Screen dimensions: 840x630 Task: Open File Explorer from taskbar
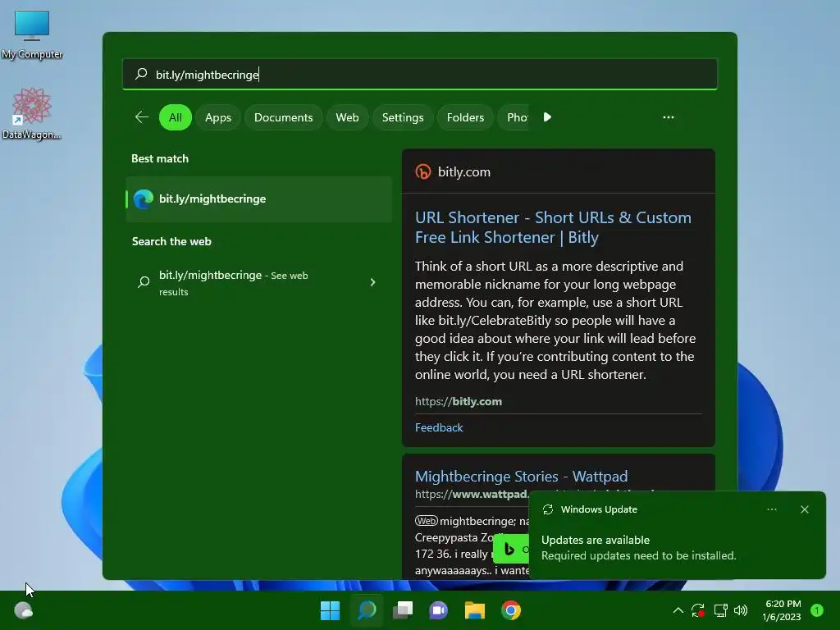pyautogui.click(x=475, y=610)
